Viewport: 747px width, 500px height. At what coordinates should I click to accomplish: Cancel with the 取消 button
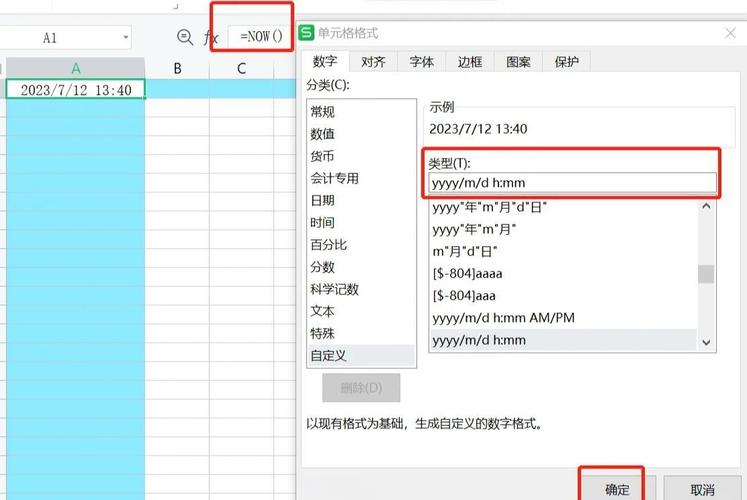pyautogui.click(x=702, y=489)
